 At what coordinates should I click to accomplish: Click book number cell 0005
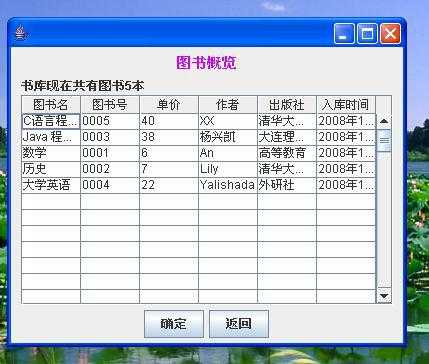[x=110, y=121]
